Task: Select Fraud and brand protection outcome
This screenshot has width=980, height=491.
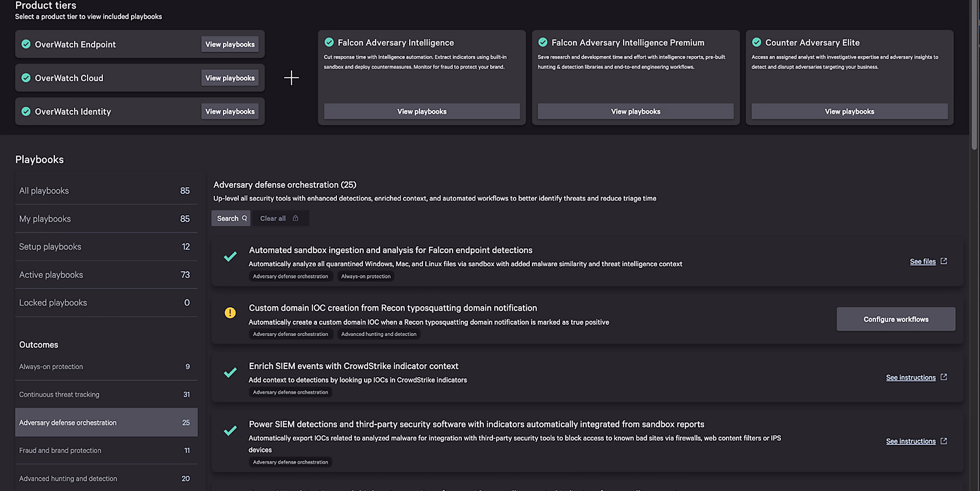Action: click(106, 450)
